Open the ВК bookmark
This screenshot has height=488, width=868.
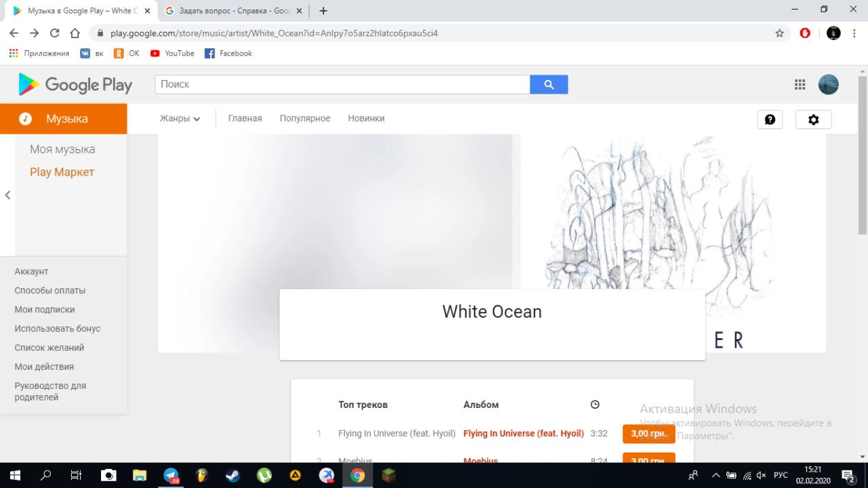coord(92,53)
